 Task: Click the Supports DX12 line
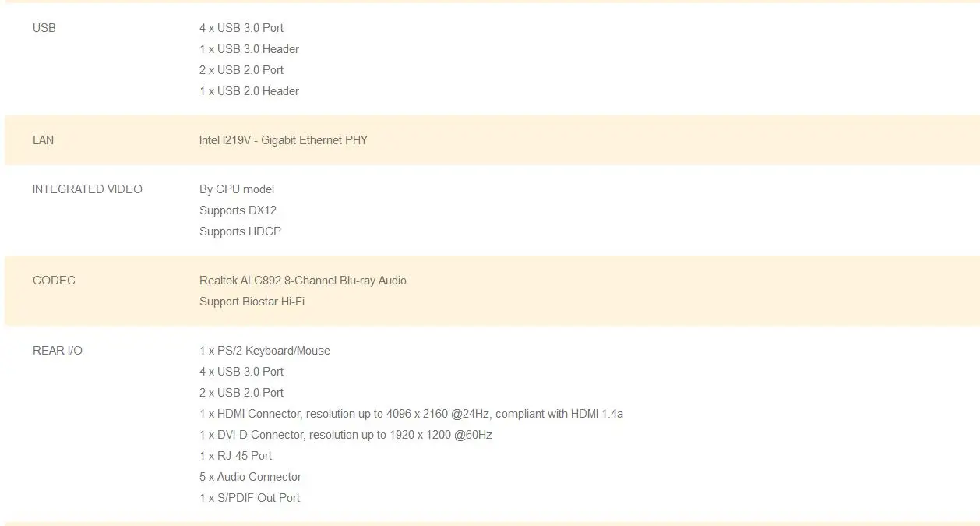[238, 210]
